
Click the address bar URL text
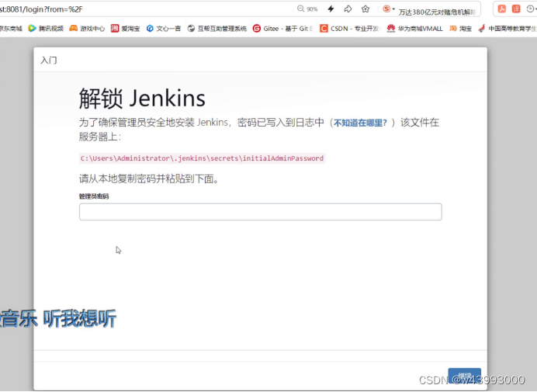pos(41,9)
